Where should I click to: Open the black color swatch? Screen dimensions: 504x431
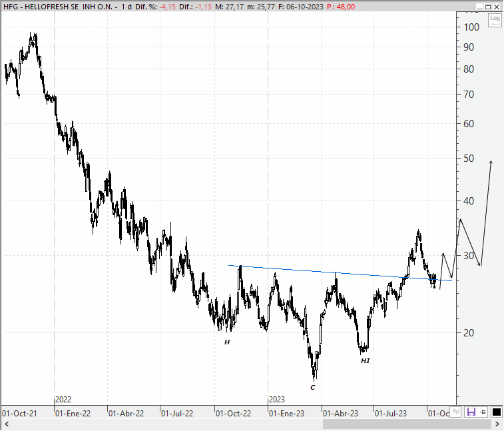[496, 412]
